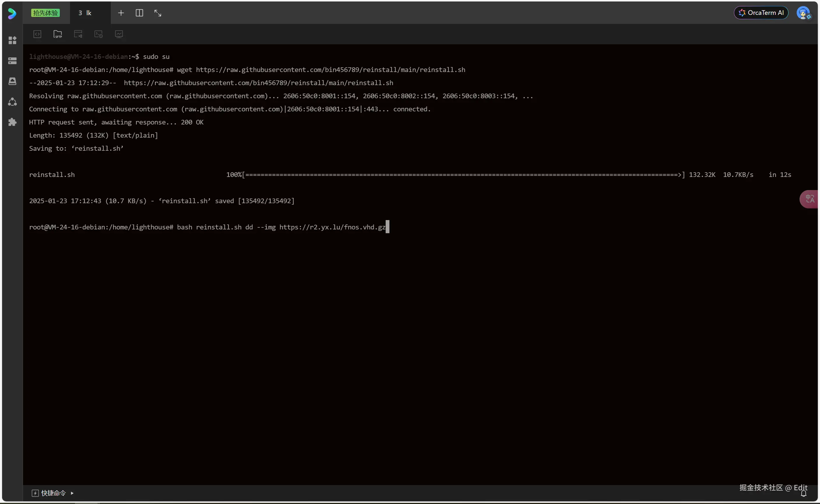Expand the 快捷命令 quick commands arrow

point(72,493)
